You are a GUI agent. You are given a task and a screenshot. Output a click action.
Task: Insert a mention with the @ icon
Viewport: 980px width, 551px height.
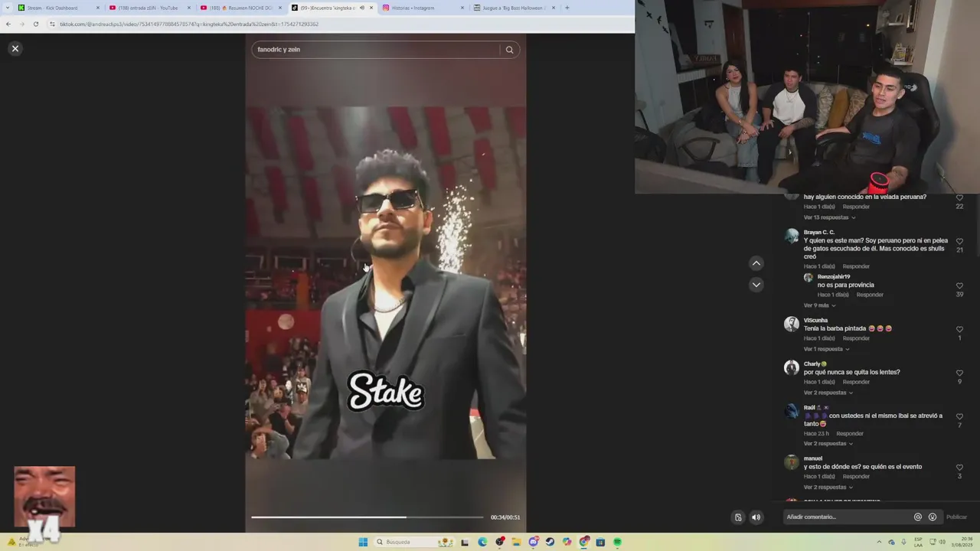pyautogui.click(x=918, y=517)
